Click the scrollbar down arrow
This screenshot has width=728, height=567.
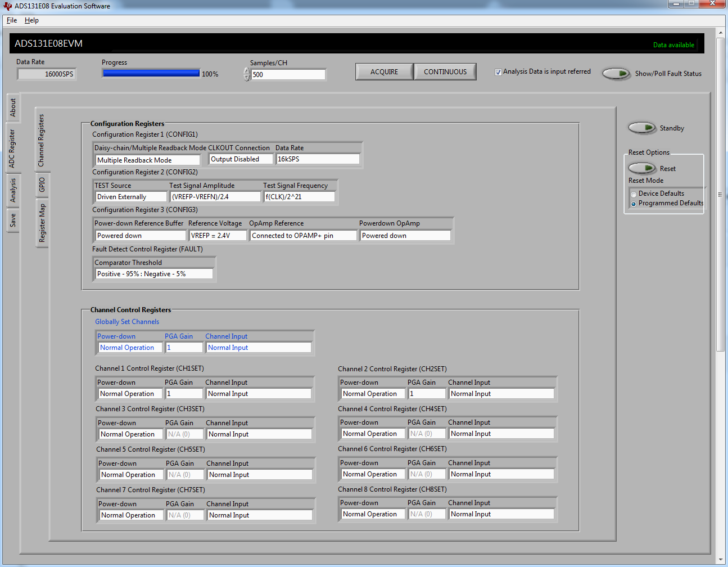point(720,560)
